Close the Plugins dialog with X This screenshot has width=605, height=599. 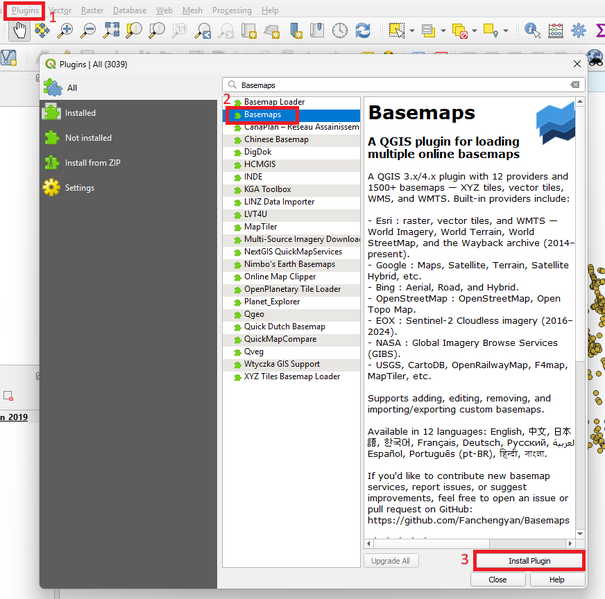(577, 64)
